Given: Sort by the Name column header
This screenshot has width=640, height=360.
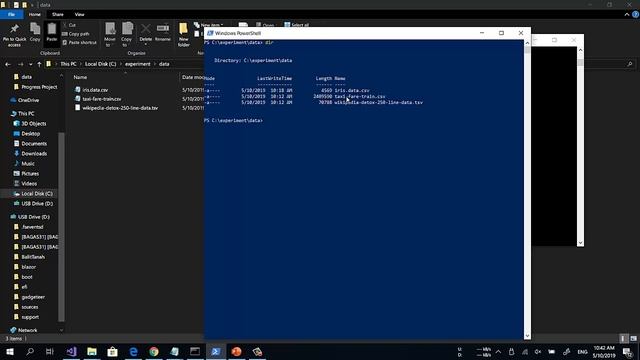Looking at the screenshot, I should 80,77.
